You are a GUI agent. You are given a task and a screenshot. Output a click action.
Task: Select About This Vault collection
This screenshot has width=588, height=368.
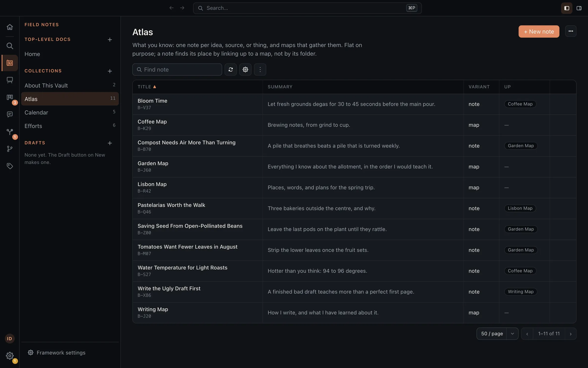pos(70,85)
